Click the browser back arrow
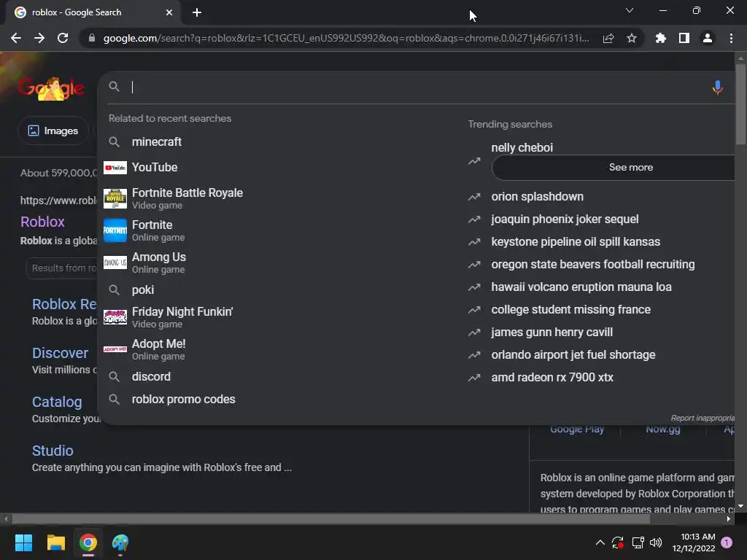This screenshot has height=560, width=747. tap(16, 38)
